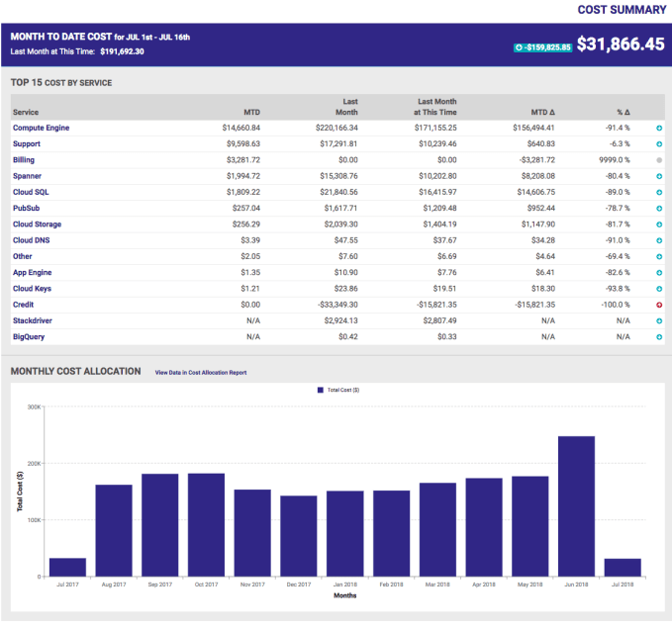Click the clock icon in the teal savings badge
The image size is (672, 630).
520,46
